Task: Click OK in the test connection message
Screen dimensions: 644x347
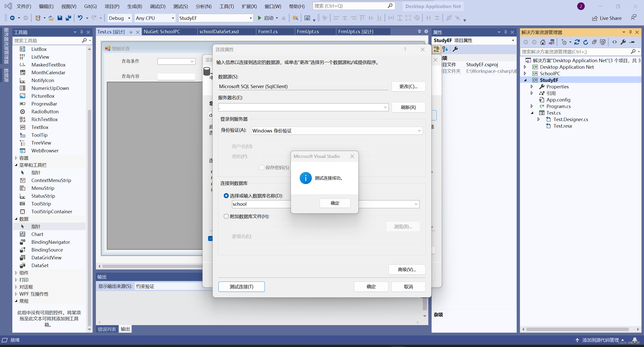Action: [335, 203]
